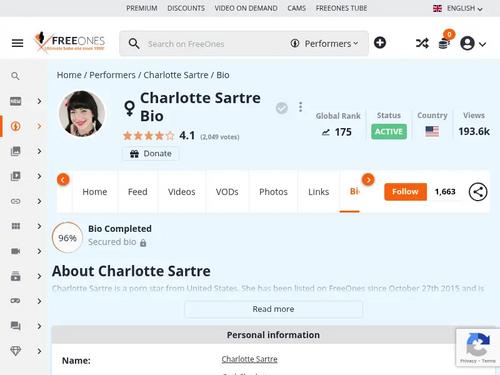The width and height of the screenshot is (500, 375).
Task: Click the shuffle random icon
Action: [x=422, y=43]
